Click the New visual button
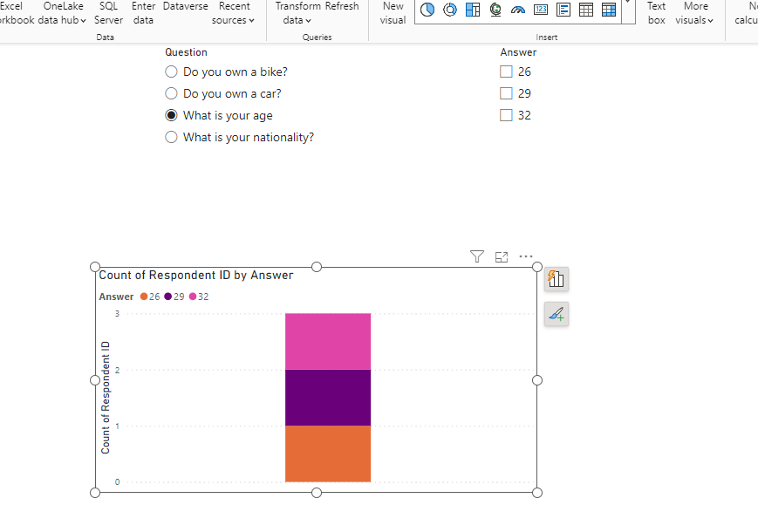The image size is (758, 532). click(393, 13)
